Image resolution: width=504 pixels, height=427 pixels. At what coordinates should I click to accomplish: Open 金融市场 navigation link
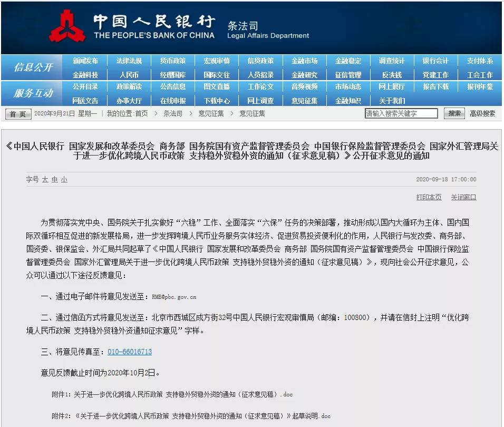pyautogui.click(x=304, y=61)
